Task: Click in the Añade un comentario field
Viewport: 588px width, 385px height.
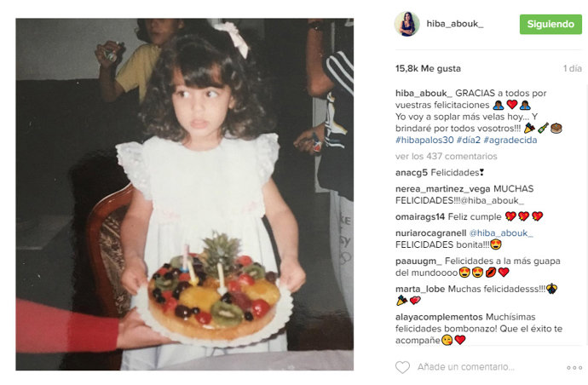Action: pos(466,367)
